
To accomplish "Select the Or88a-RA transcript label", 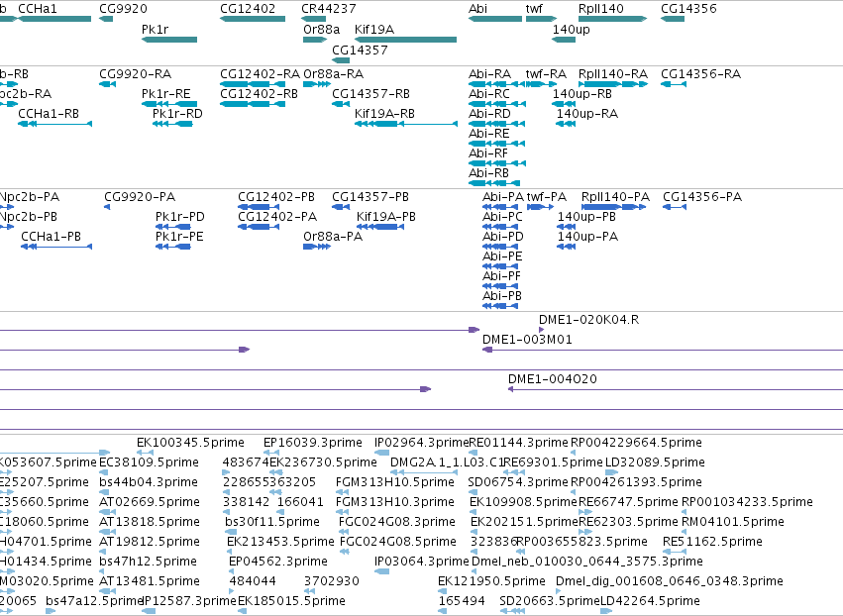I will coord(333,73).
